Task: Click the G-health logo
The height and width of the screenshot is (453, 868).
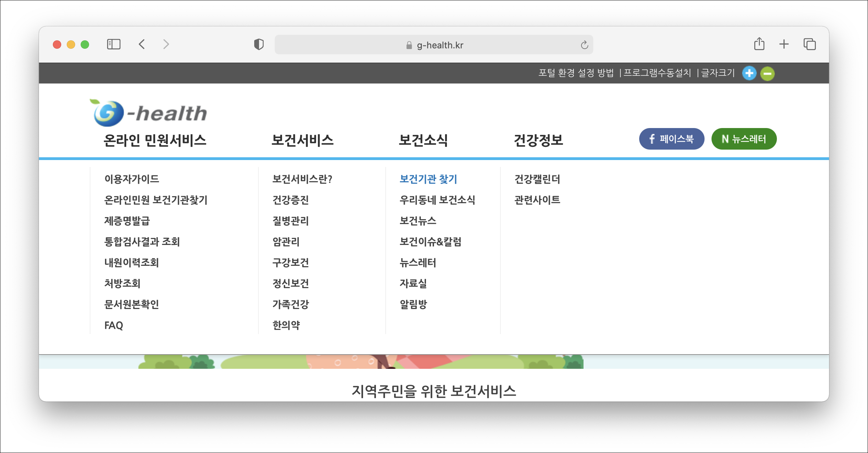Action: pyautogui.click(x=148, y=112)
